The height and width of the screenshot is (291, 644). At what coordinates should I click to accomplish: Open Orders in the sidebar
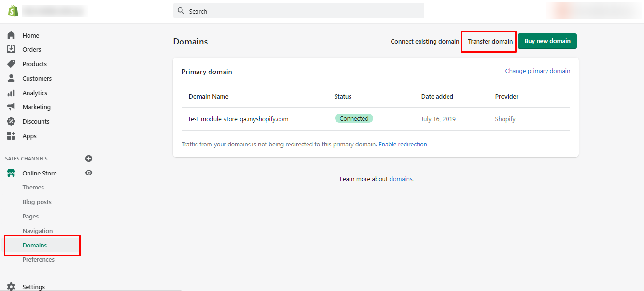(32, 49)
